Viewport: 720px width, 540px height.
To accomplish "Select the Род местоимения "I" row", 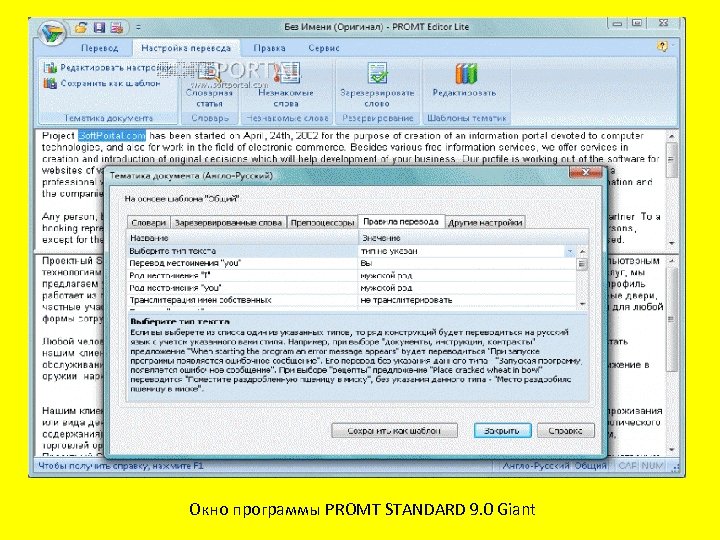I will (x=351, y=276).
